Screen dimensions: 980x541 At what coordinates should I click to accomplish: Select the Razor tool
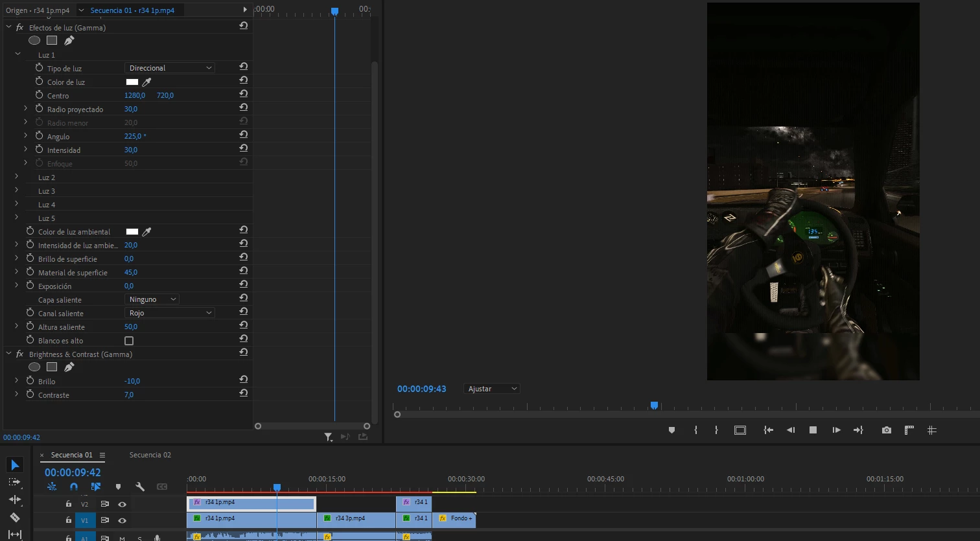15,517
